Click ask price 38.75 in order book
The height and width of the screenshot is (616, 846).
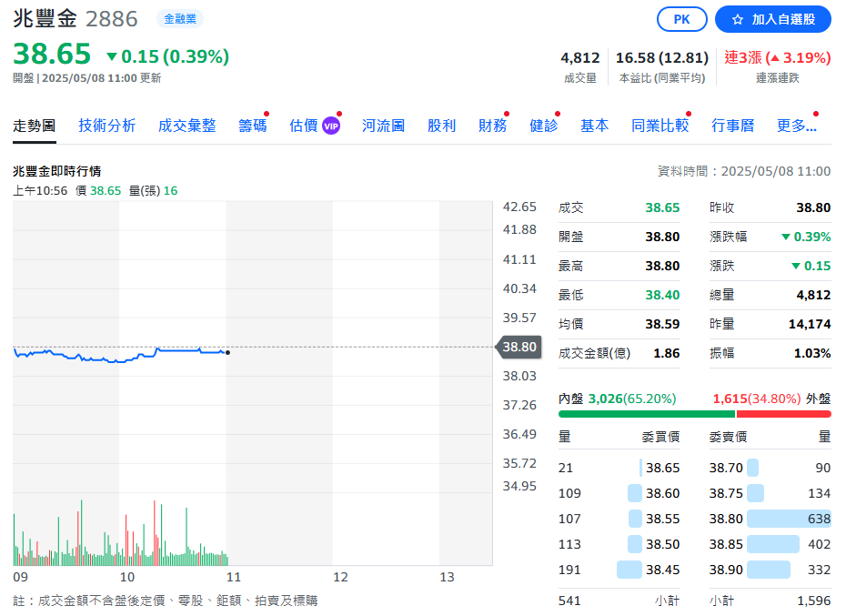[726, 493]
